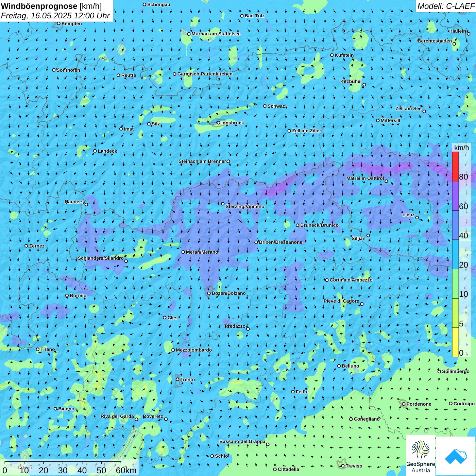476x476 pixels.
Task: Click the Lienz location marker
Action: click(417, 218)
